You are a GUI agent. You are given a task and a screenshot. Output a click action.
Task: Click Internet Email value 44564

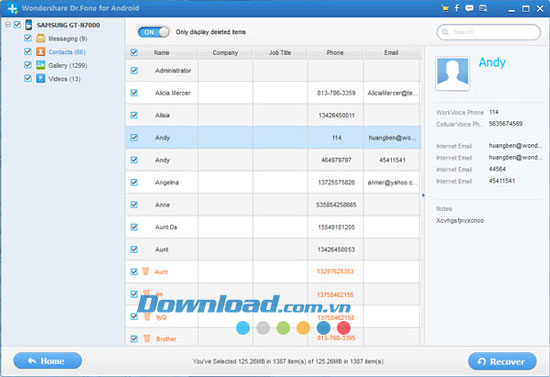pyautogui.click(x=497, y=169)
